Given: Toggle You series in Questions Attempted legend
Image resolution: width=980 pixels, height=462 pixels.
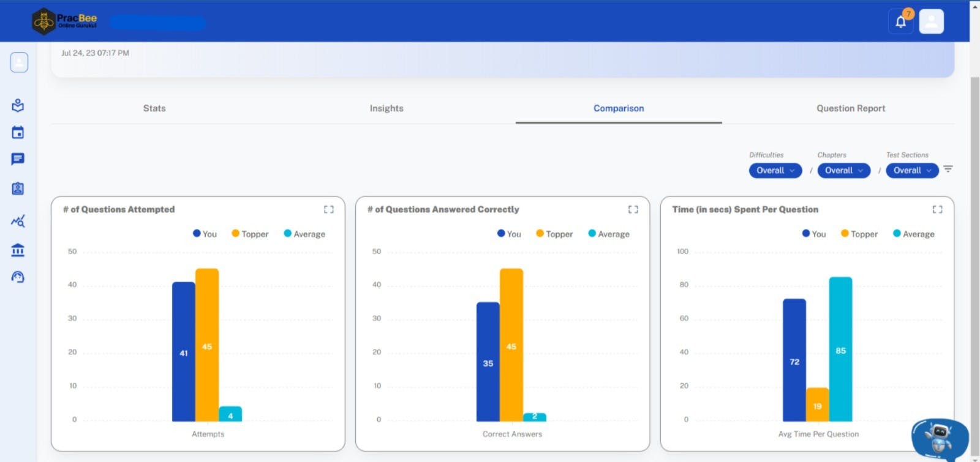Looking at the screenshot, I should [205, 234].
